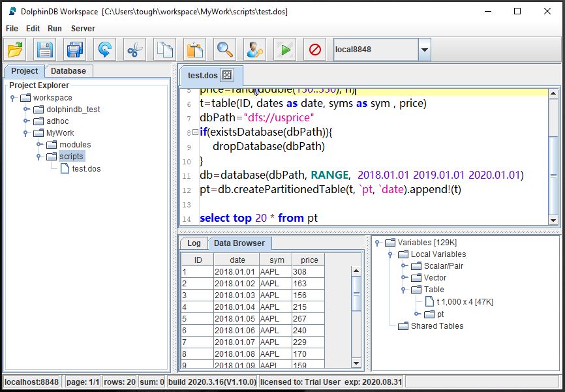The width and height of the screenshot is (565, 392).
Task: Click the editor vertical scrollbar thumb
Action: [x=553, y=175]
